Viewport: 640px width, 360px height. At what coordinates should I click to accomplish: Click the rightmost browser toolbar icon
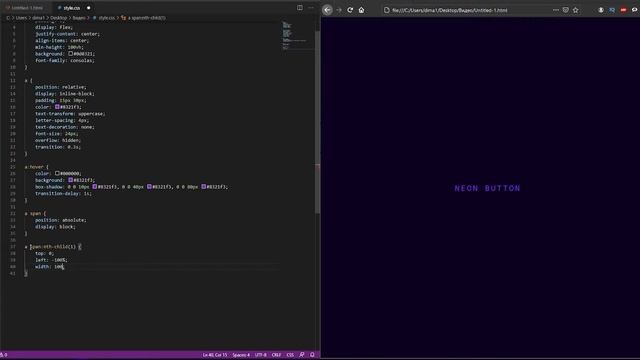[635, 10]
